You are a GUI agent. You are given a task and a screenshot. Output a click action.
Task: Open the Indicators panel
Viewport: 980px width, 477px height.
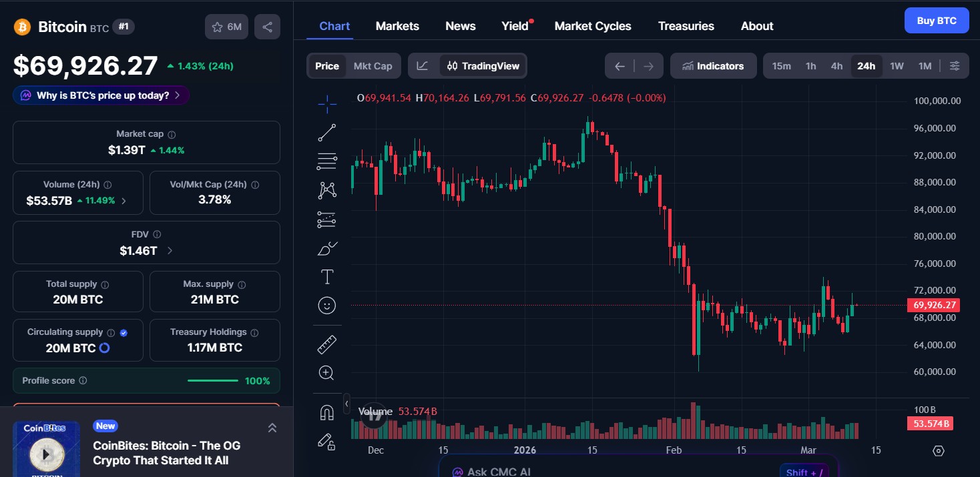[713, 65]
